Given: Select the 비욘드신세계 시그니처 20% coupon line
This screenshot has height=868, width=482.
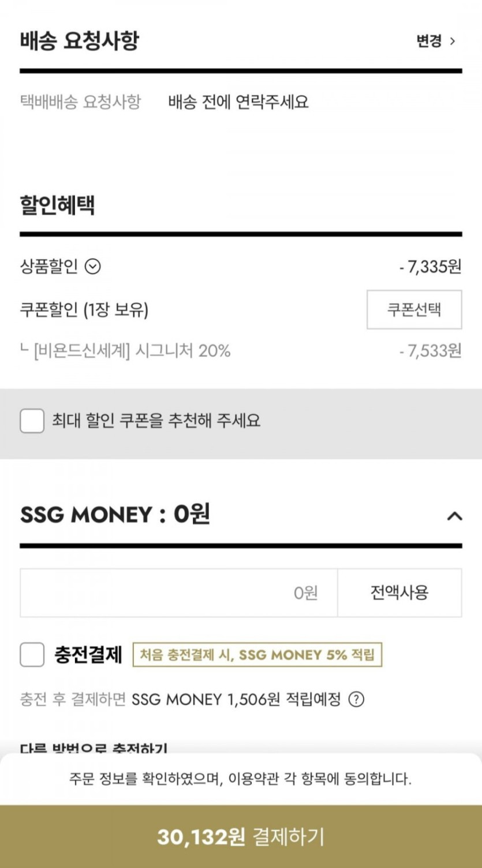Looking at the screenshot, I should 132,351.
